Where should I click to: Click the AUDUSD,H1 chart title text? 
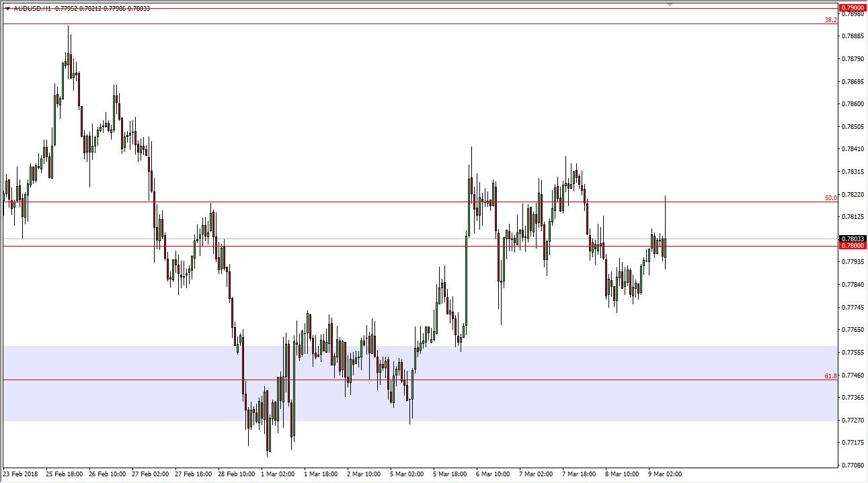[31, 9]
